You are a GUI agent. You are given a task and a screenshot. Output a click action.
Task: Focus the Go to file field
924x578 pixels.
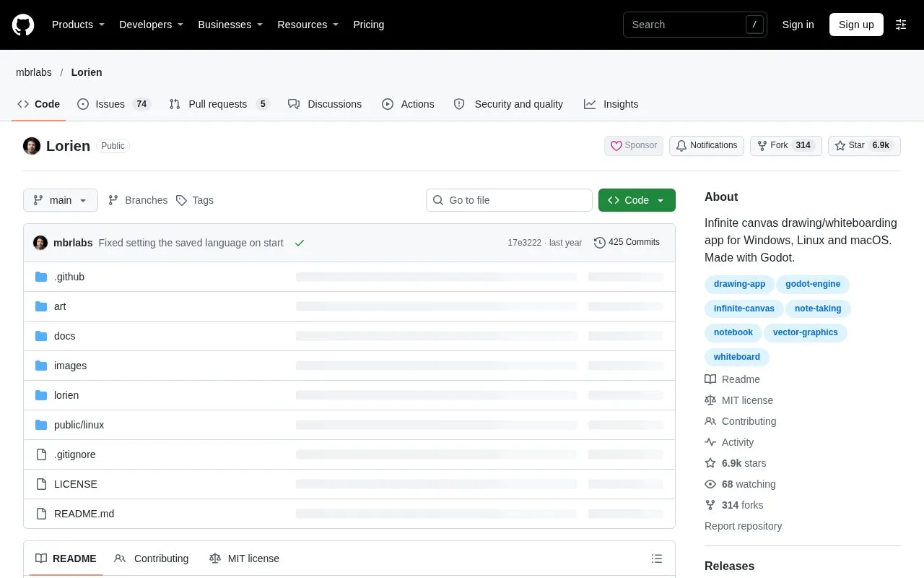[x=509, y=200]
